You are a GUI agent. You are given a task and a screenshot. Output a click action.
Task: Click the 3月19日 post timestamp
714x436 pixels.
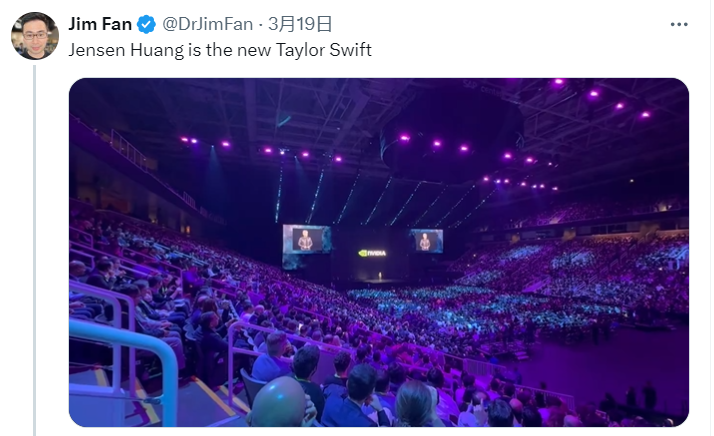pyautogui.click(x=300, y=24)
